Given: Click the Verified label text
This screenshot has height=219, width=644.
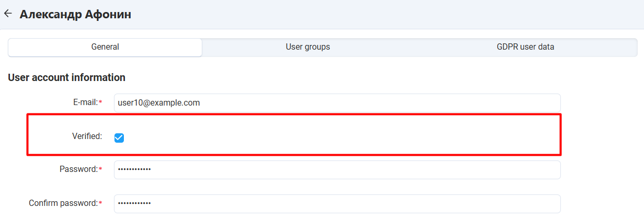Looking at the screenshot, I should 87,136.
